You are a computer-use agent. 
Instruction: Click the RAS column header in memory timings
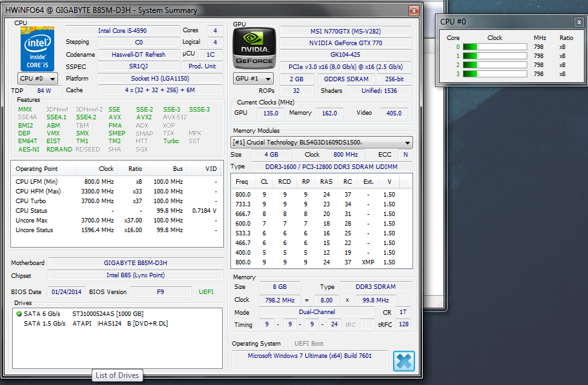click(326, 182)
